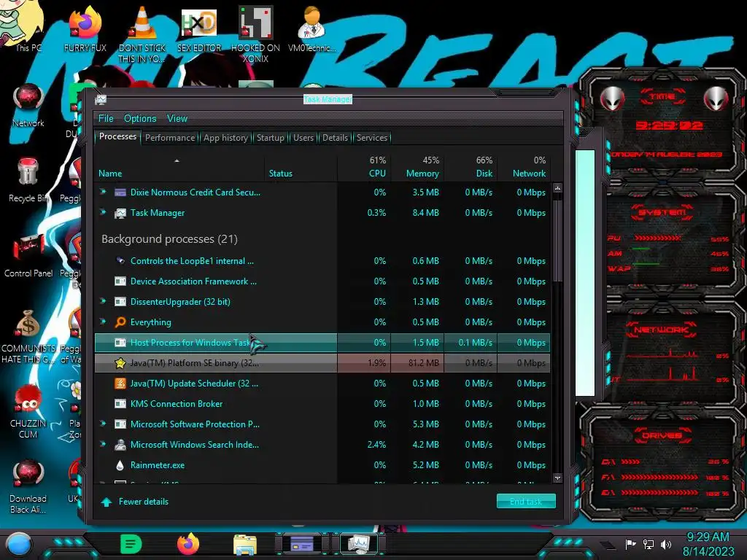Screen dimensions: 747x560
Task: Click the Java Update Scheduler icon
Action: pyautogui.click(x=120, y=384)
